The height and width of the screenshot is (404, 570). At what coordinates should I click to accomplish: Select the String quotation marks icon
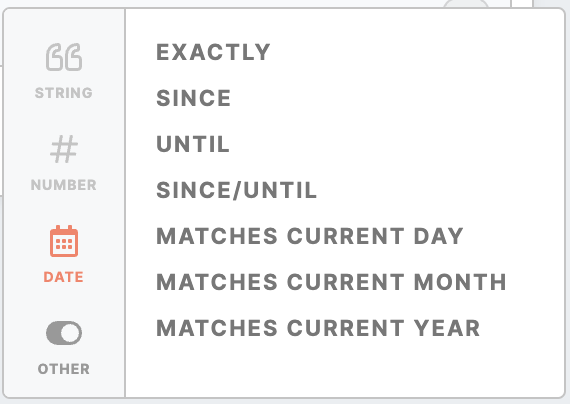pos(64,57)
